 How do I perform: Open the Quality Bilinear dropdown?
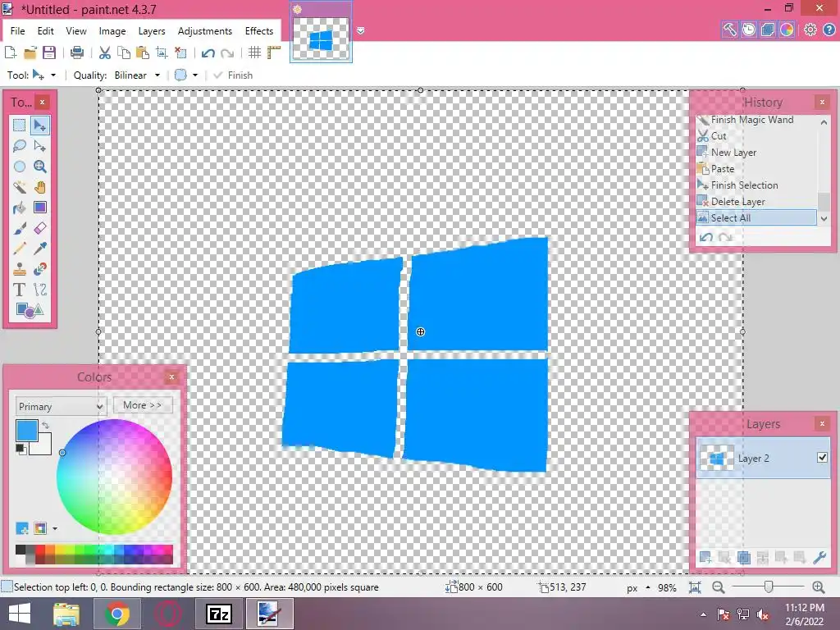tap(137, 75)
